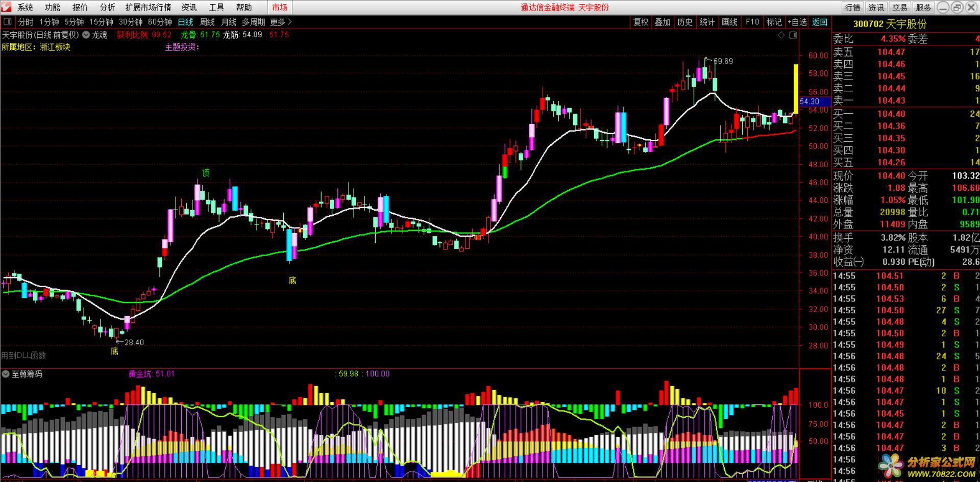Click the 主题投资 label
980x482 pixels.
[x=182, y=47]
